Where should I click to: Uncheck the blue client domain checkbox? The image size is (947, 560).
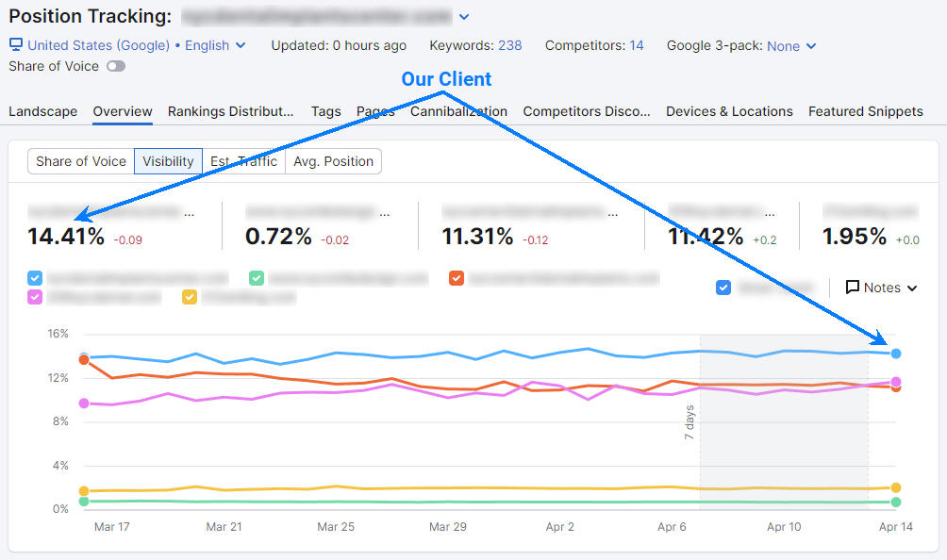click(34, 278)
